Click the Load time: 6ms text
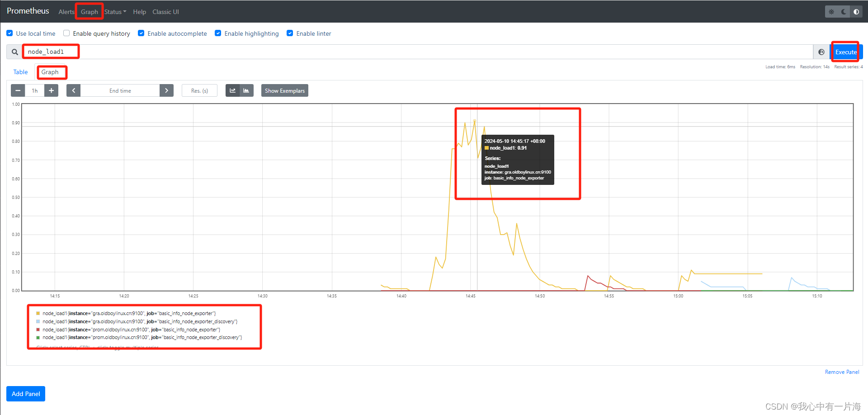Image resolution: width=868 pixels, height=415 pixels. click(780, 67)
